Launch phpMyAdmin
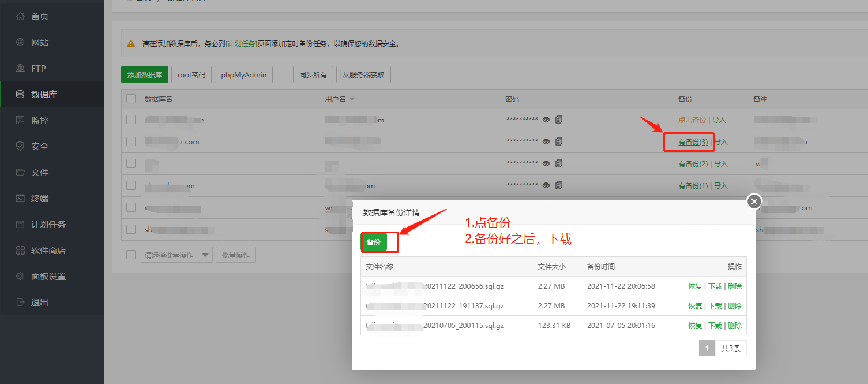The width and height of the screenshot is (868, 384). click(243, 74)
